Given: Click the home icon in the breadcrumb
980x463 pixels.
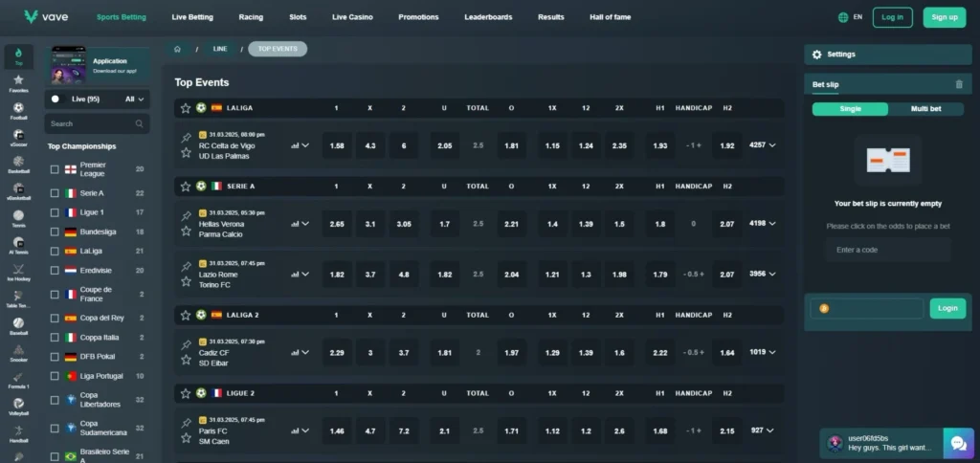Looking at the screenshot, I should [x=177, y=48].
